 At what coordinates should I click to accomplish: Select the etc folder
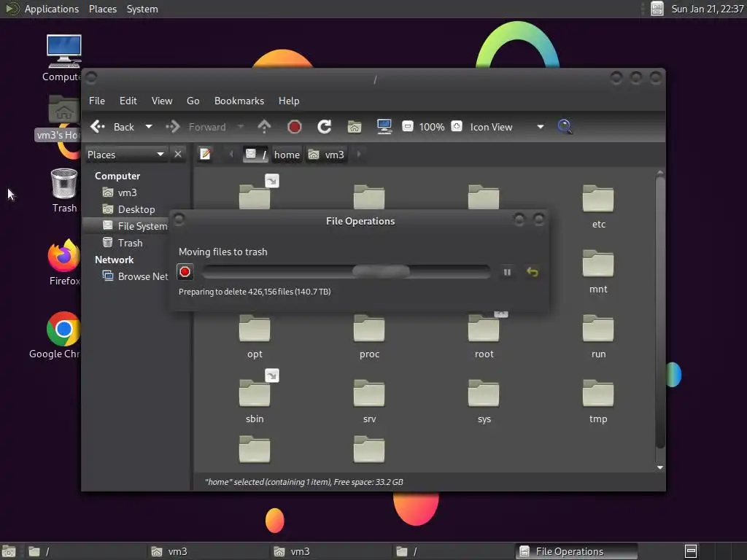[x=598, y=205]
